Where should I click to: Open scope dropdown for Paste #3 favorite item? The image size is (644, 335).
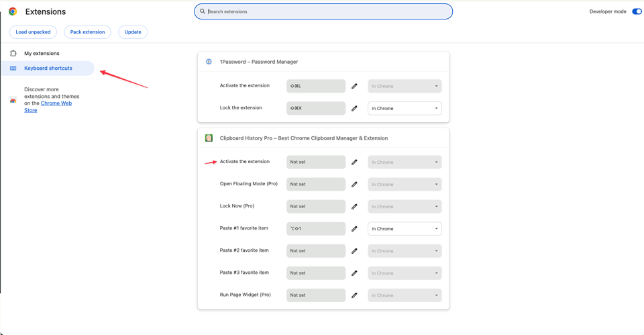pos(405,273)
